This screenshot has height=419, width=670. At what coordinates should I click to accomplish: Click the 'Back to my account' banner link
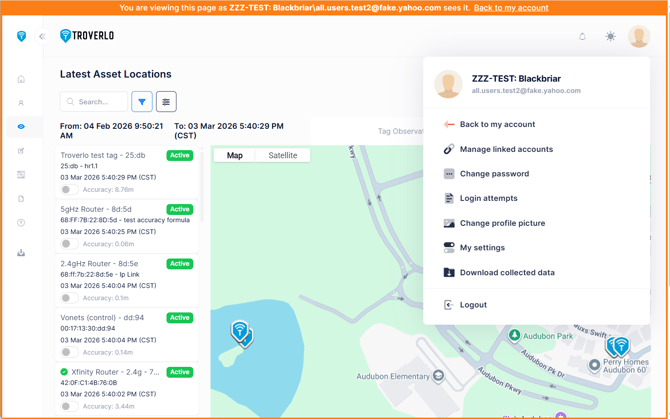tap(510, 7)
